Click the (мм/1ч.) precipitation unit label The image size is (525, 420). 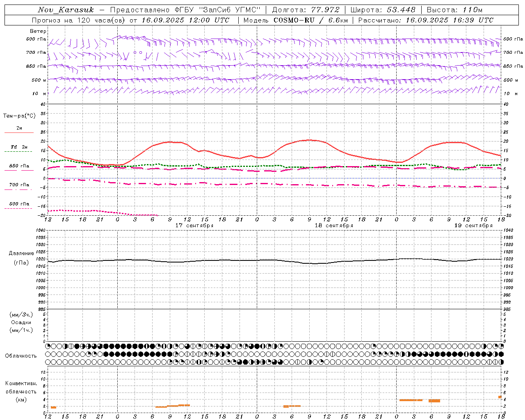(21, 330)
